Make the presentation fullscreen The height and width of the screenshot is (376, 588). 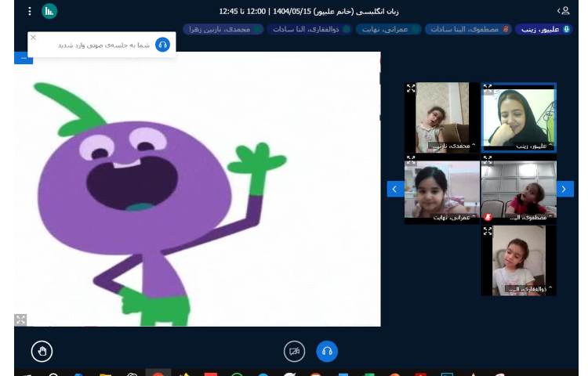(x=20, y=320)
